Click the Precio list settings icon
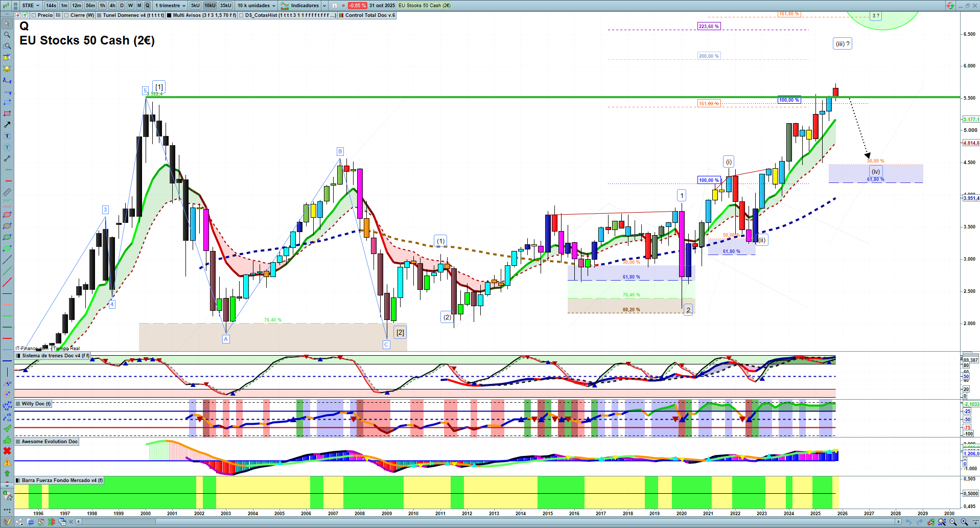The image size is (980, 528). pos(58,15)
